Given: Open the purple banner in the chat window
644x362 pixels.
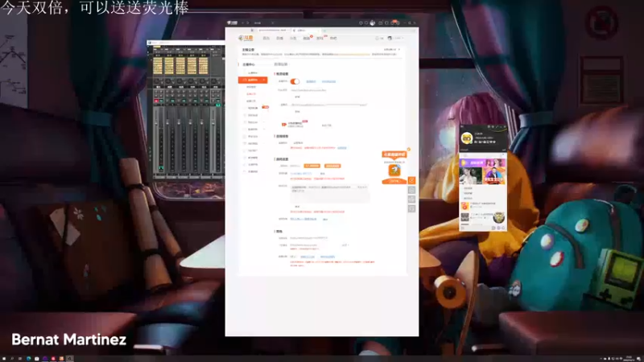Looking at the screenshot, I should click(x=482, y=162).
